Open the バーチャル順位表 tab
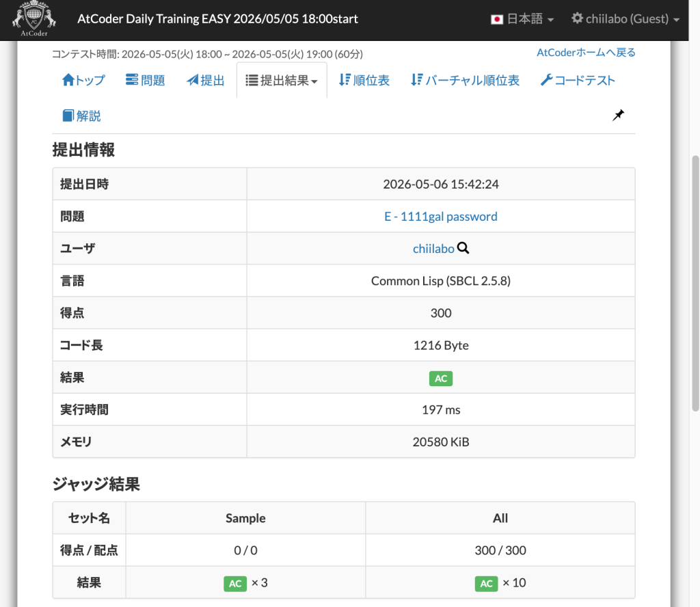The width and height of the screenshot is (700, 607). pos(465,81)
